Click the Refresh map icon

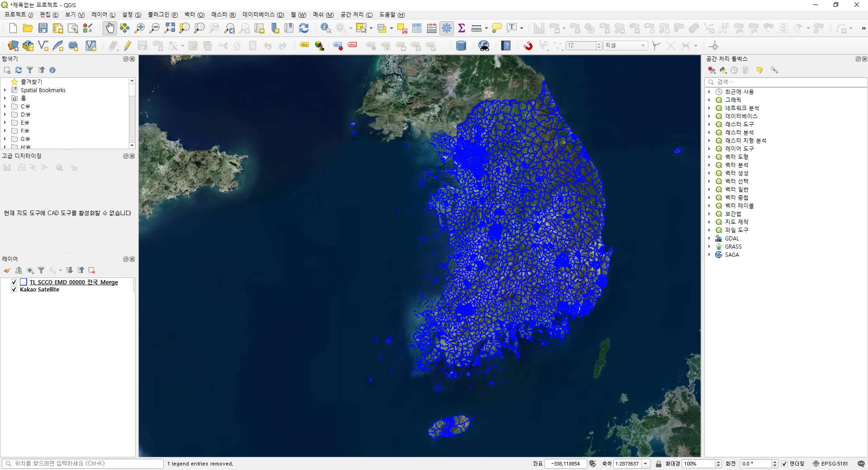pos(304,28)
